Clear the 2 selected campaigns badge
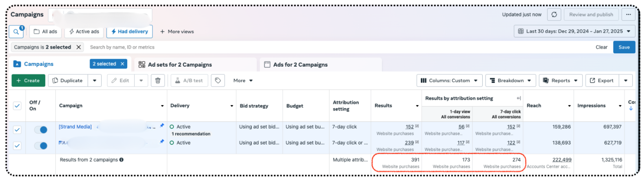The width and height of the screenshot is (644, 180). (123, 64)
